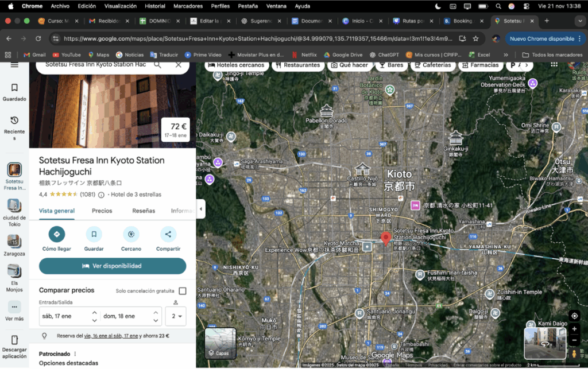Expand the sáb, 17 ene check-in date picker
This screenshot has height=369, width=588.
(x=69, y=316)
